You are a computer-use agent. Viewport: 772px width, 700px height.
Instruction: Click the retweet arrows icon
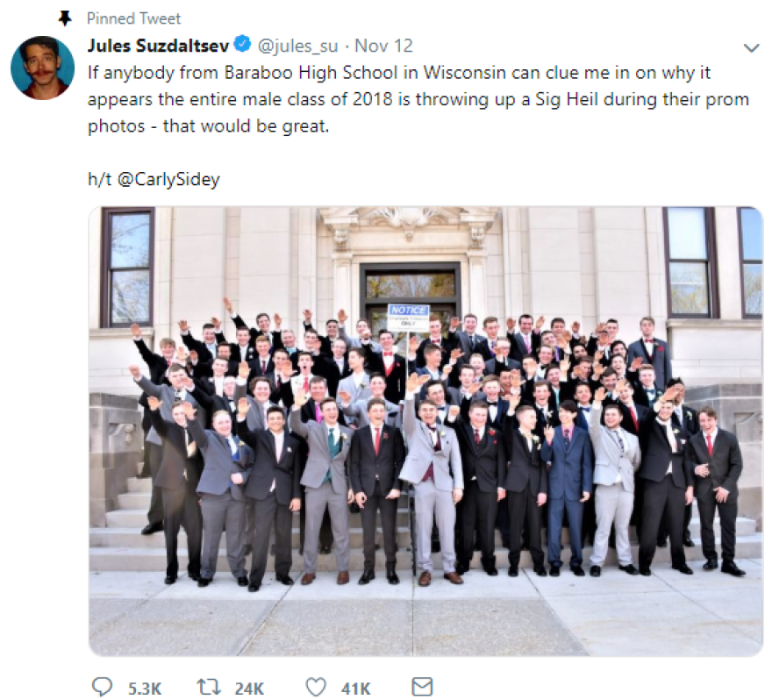pyautogui.click(x=209, y=687)
